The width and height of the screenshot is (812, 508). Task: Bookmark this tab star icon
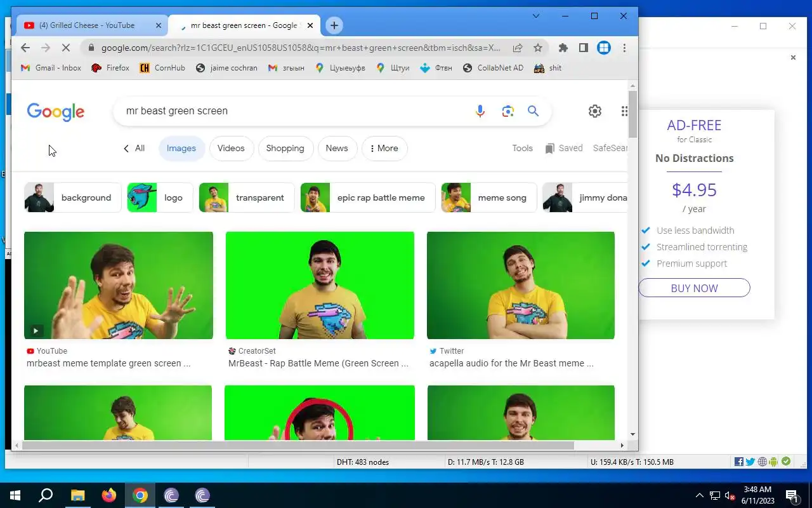pos(538,48)
